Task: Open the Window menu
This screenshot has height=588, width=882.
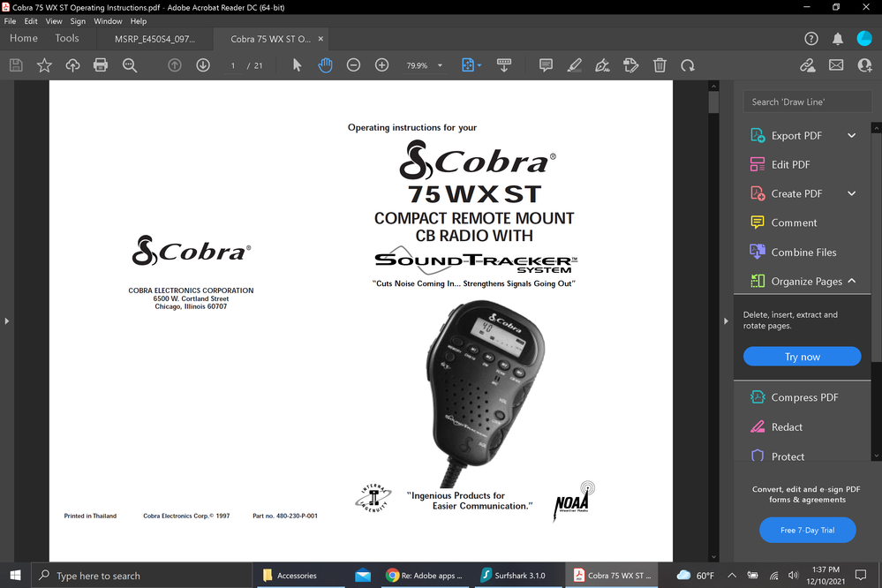Action: tap(108, 21)
